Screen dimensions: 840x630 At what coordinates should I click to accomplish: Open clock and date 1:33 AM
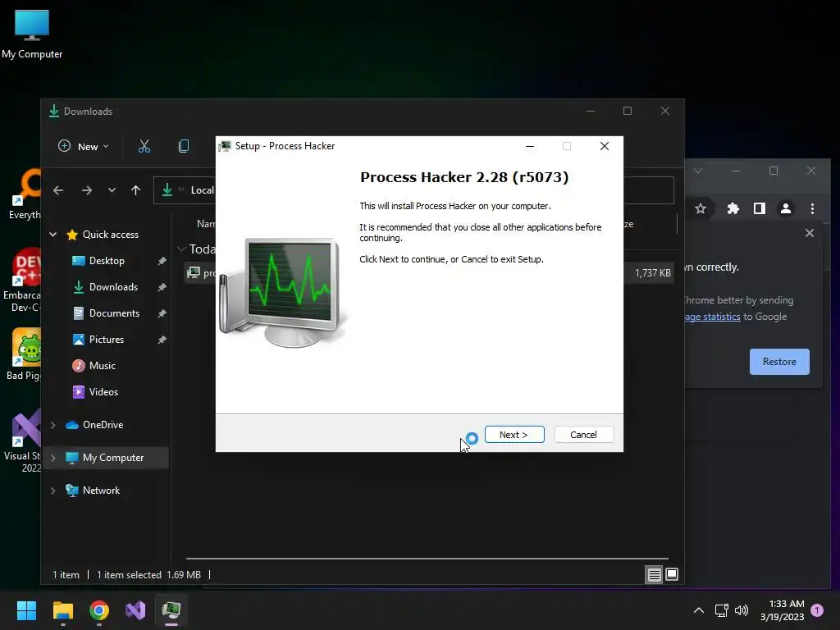click(782, 610)
